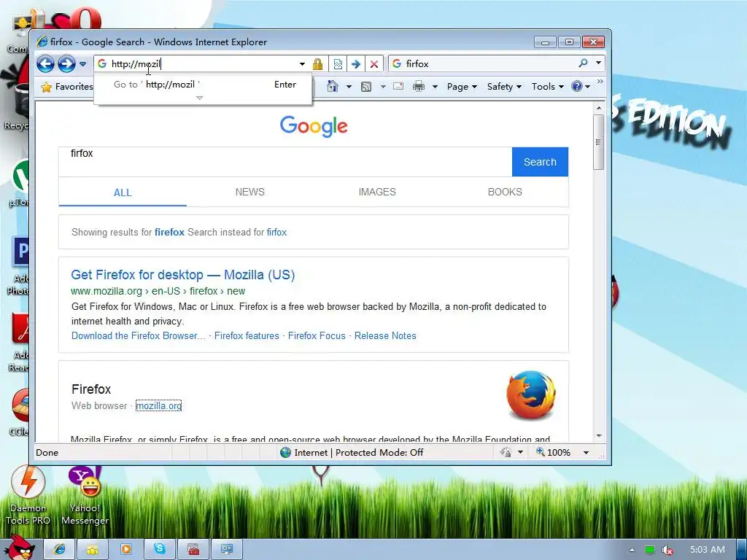Image resolution: width=747 pixels, height=560 pixels.
Task: Click the security lock icon
Action: (318, 64)
